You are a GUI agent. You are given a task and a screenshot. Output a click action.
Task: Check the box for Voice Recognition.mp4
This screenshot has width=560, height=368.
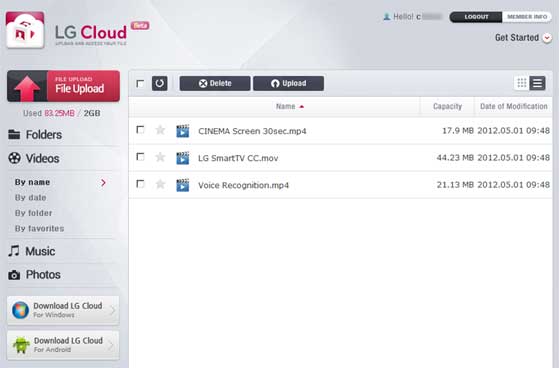click(140, 184)
